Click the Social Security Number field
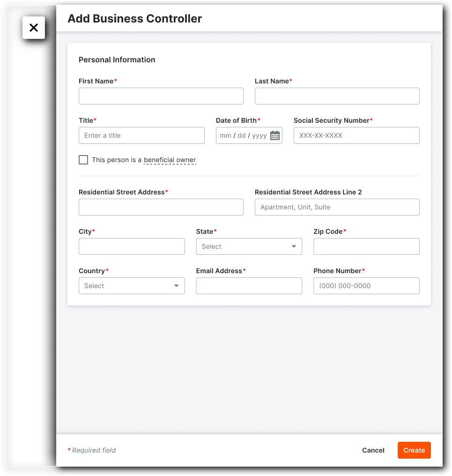The image size is (452, 476). (356, 135)
